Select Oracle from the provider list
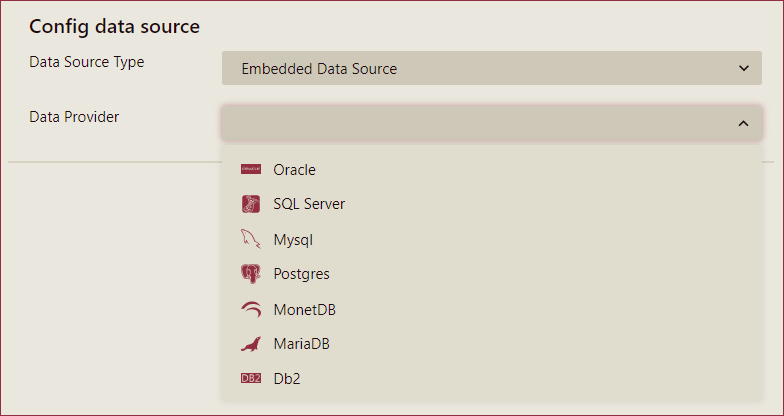This screenshot has height=416, width=784. point(492,170)
